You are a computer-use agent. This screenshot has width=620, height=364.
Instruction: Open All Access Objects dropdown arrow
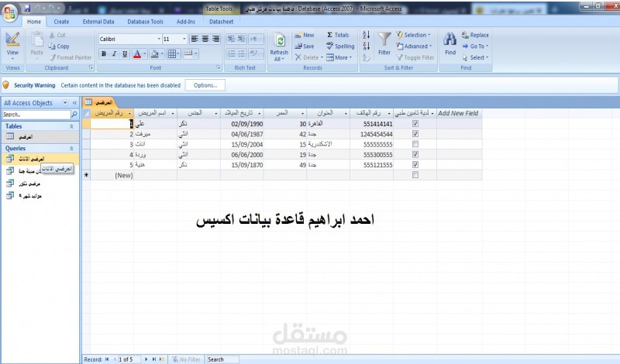click(x=65, y=103)
